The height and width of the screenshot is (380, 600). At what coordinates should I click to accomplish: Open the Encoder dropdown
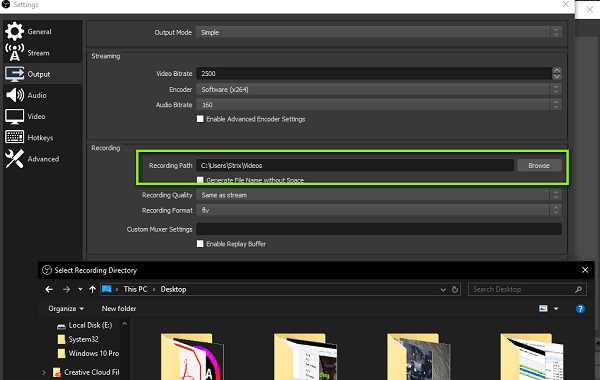(379, 90)
